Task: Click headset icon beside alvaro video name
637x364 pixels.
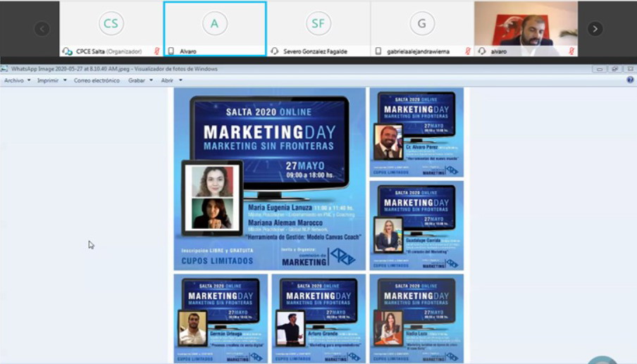Action: (482, 51)
